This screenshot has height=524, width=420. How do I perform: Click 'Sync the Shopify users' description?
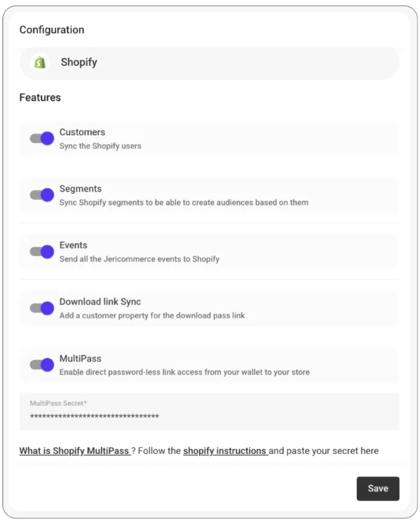pyautogui.click(x=100, y=145)
